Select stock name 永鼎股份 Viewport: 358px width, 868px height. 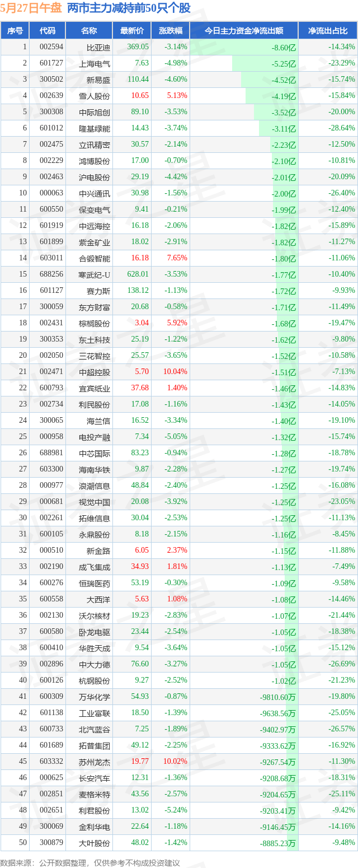tap(95, 534)
